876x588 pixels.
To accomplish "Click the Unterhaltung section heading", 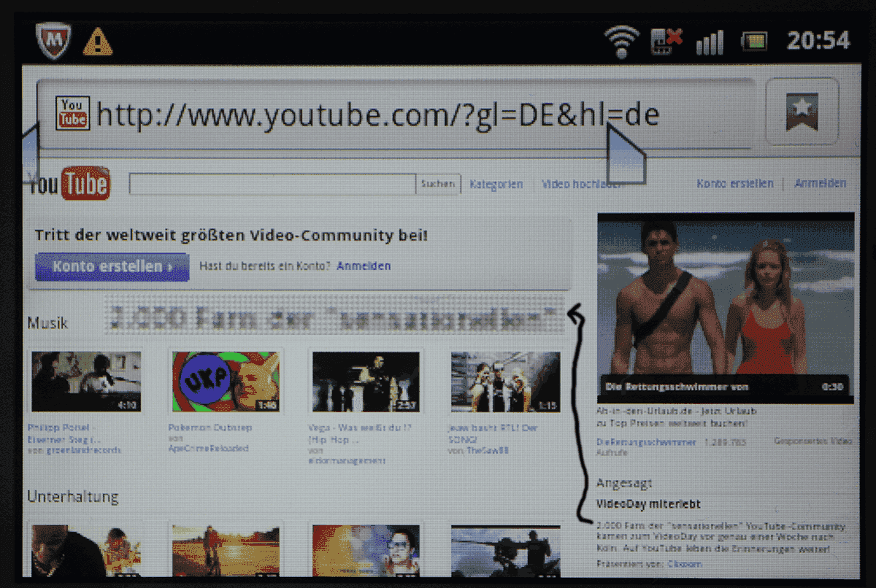I will pos(73,497).
